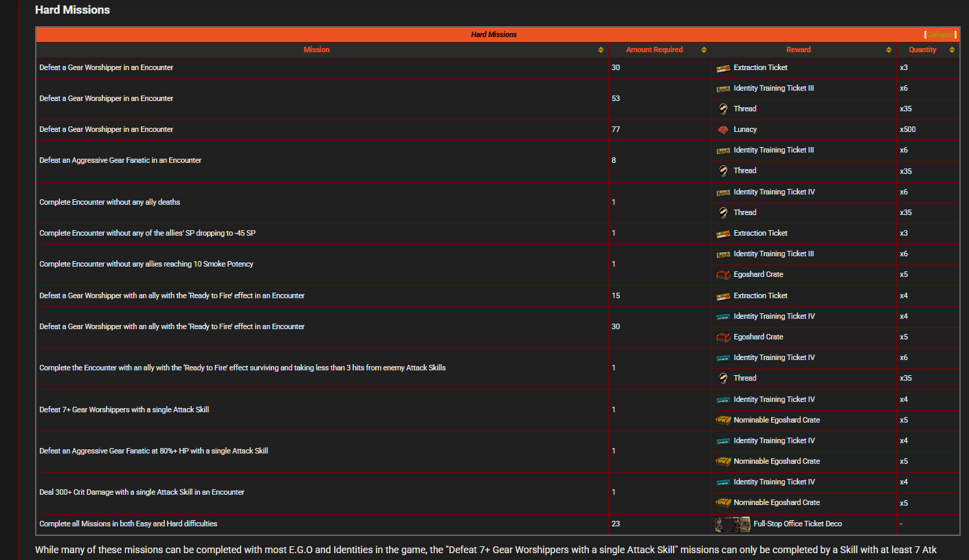Click Extraction Ticket icon in Ready to Fire 15 row
The height and width of the screenshot is (560, 969).
[723, 296]
